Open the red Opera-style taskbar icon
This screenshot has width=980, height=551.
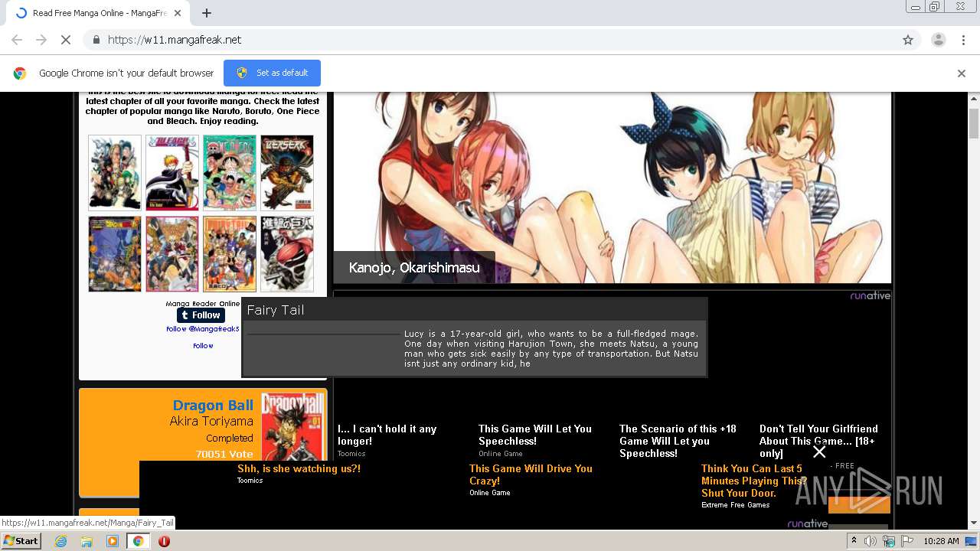pyautogui.click(x=164, y=541)
